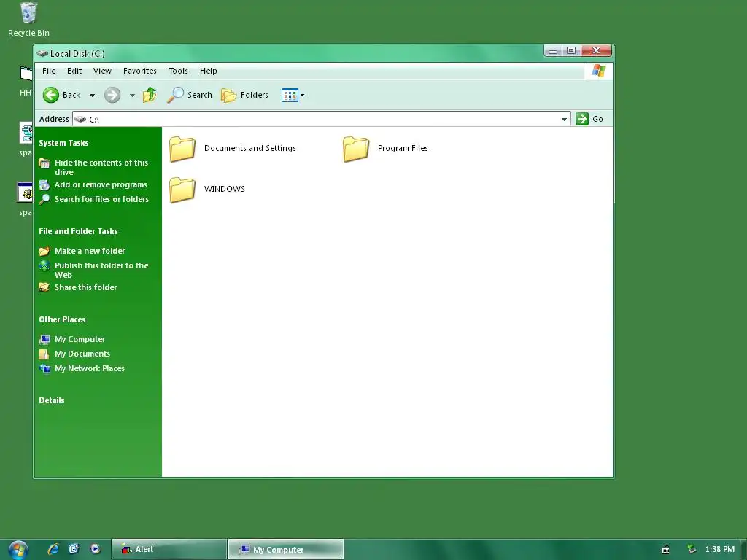
Task: Collapse the File and Folder Tasks header
Action: [x=78, y=231]
